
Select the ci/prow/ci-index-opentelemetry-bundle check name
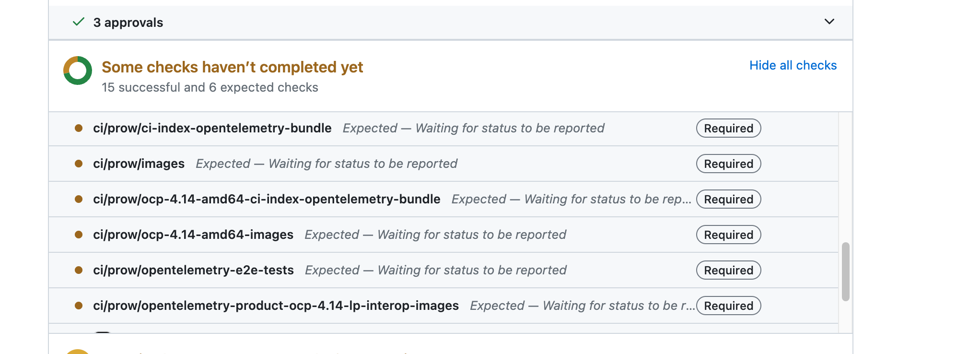212,129
